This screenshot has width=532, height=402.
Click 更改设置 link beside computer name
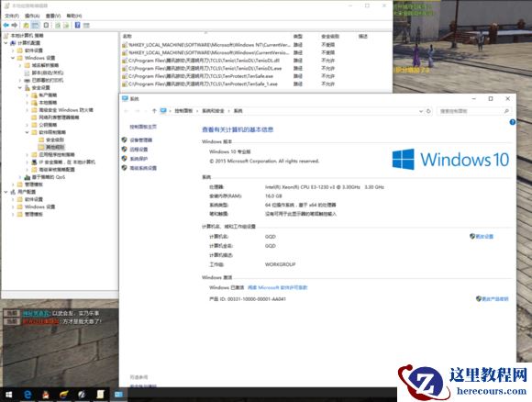tap(484, 236)
